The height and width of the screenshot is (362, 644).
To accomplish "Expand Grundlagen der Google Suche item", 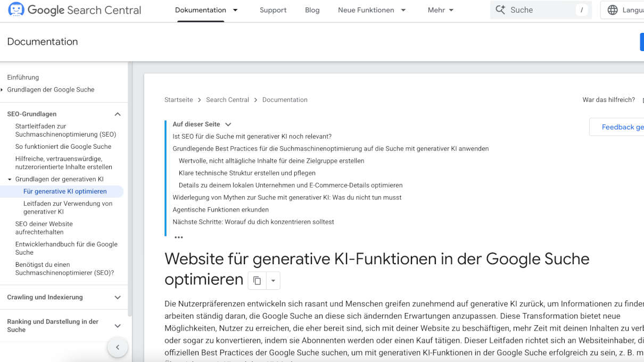I will point(2,90).
